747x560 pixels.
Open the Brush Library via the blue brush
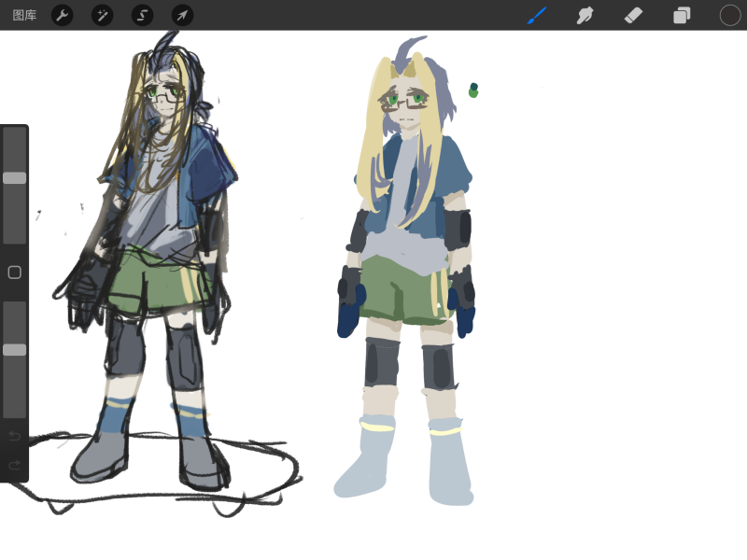click(x=537, y=15)
